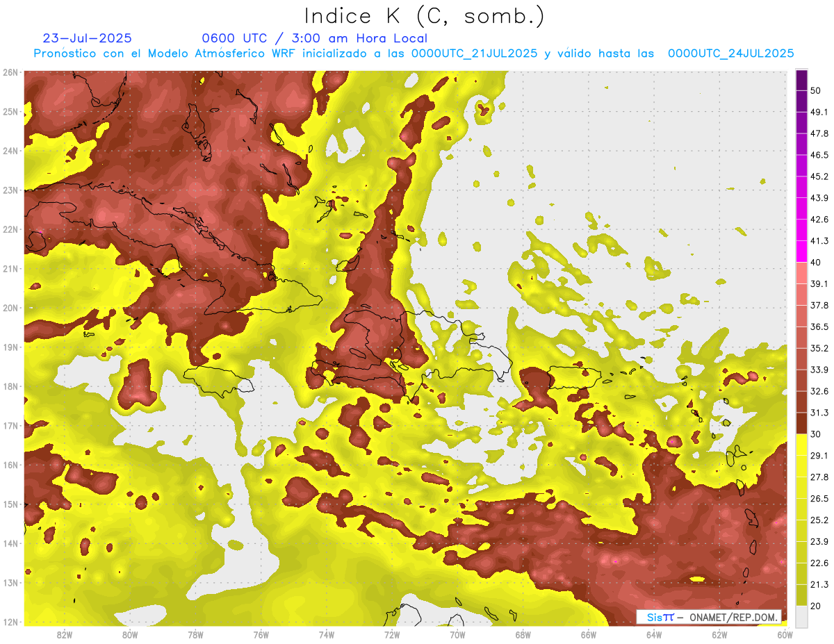Click the "66W" longitude label

tap(589, 635)
